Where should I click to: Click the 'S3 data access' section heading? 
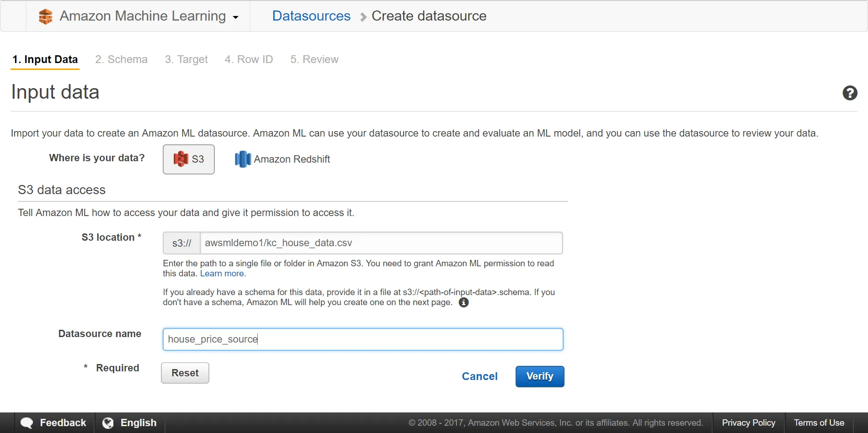[62, 190]
